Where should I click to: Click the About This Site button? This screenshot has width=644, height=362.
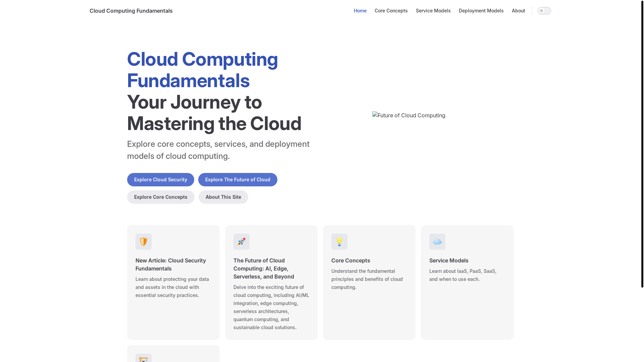223,197
